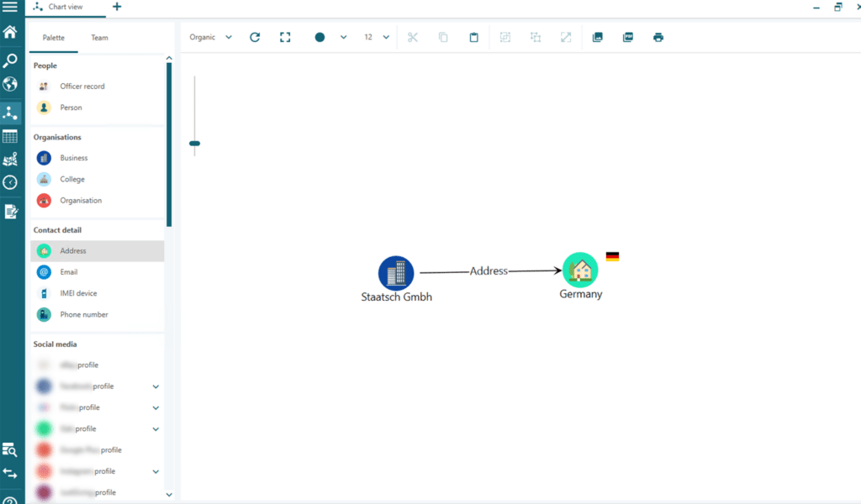The width and height of the screenshot is (861, 504).
Task: Select the Palette tab
Action: point(54,38)
